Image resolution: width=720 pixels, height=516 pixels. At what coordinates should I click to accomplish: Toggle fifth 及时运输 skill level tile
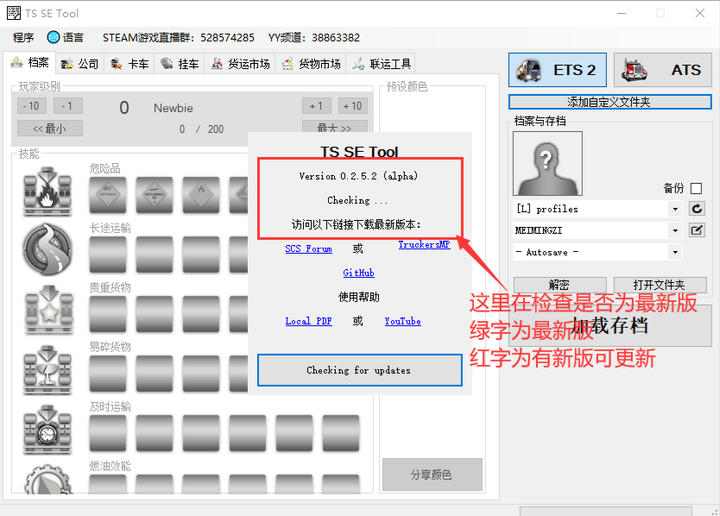(x=294, y=433)
